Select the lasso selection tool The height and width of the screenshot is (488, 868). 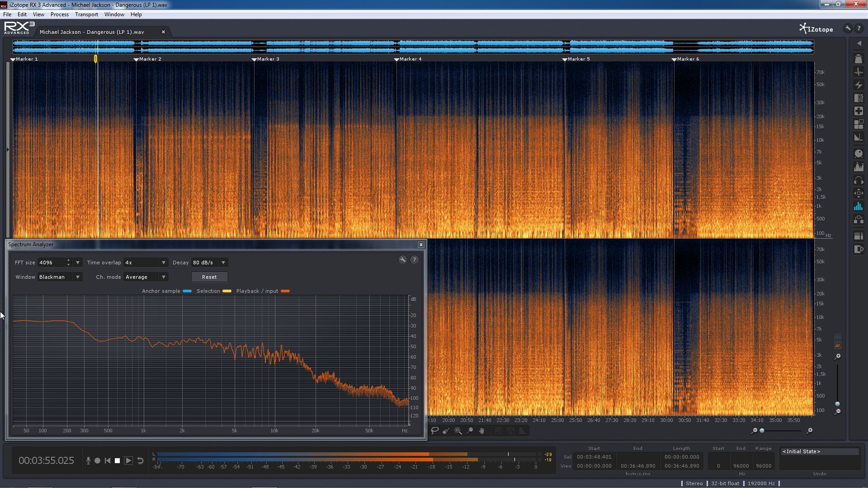[x=434, y=431]
